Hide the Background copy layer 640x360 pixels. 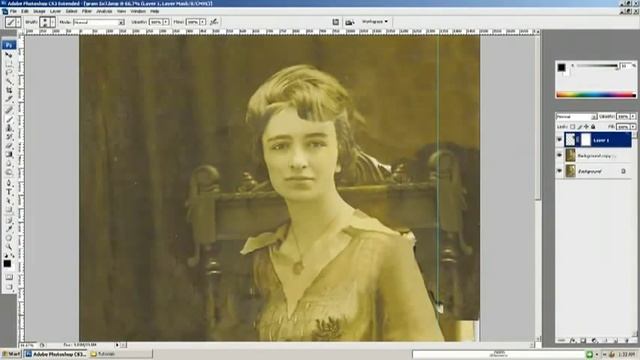coord(560,156)
